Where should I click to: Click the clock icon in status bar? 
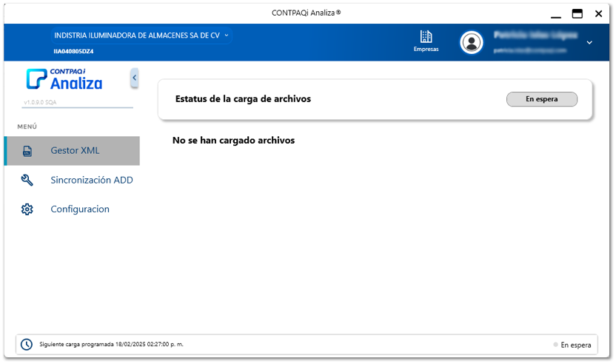pyautogui.click(x=27, y=344)
